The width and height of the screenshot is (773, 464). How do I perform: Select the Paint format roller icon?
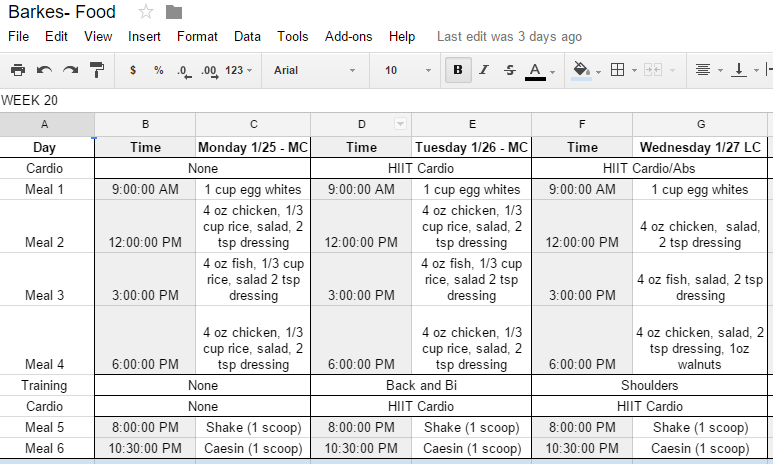97,70
